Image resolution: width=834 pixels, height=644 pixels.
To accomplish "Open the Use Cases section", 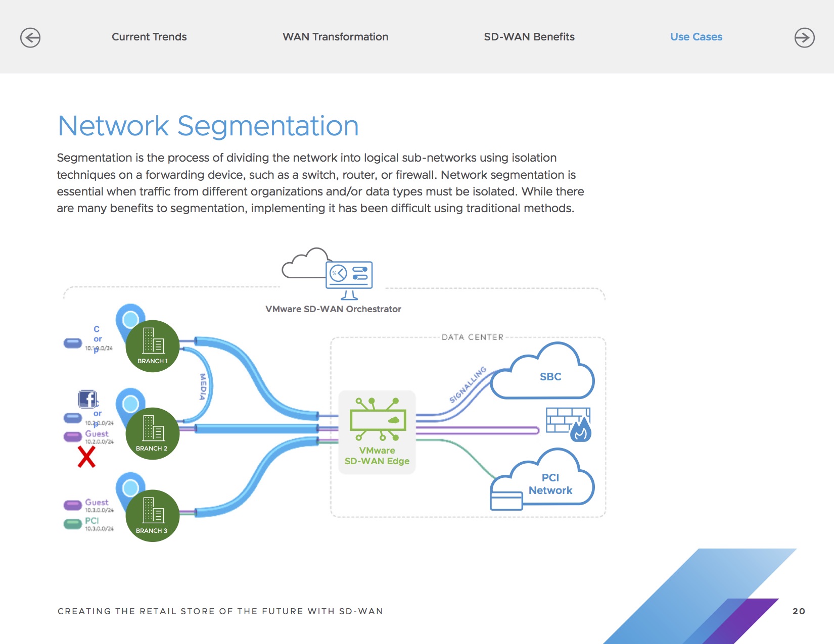I will coord(696,37).
